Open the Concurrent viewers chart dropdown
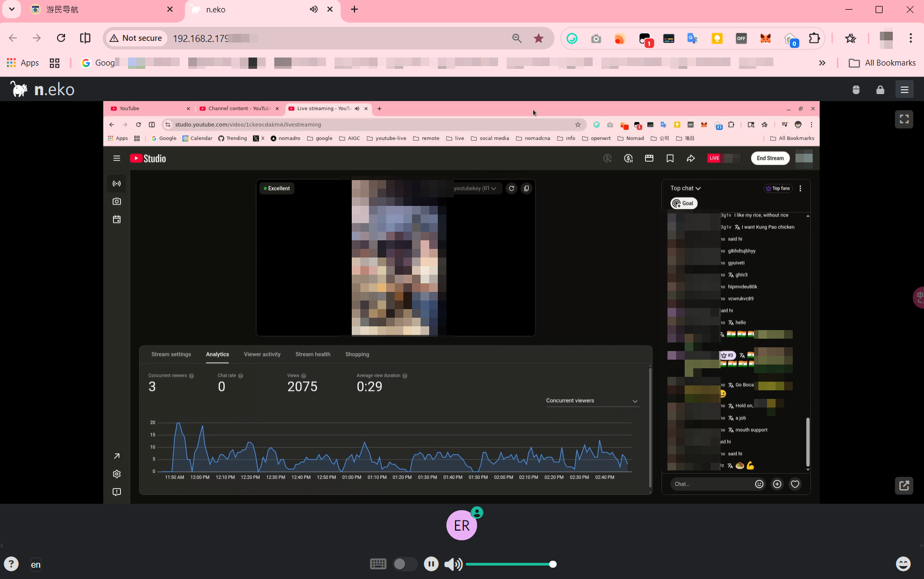Viewport: 924px width, 579px height. [x=592, y=401]
